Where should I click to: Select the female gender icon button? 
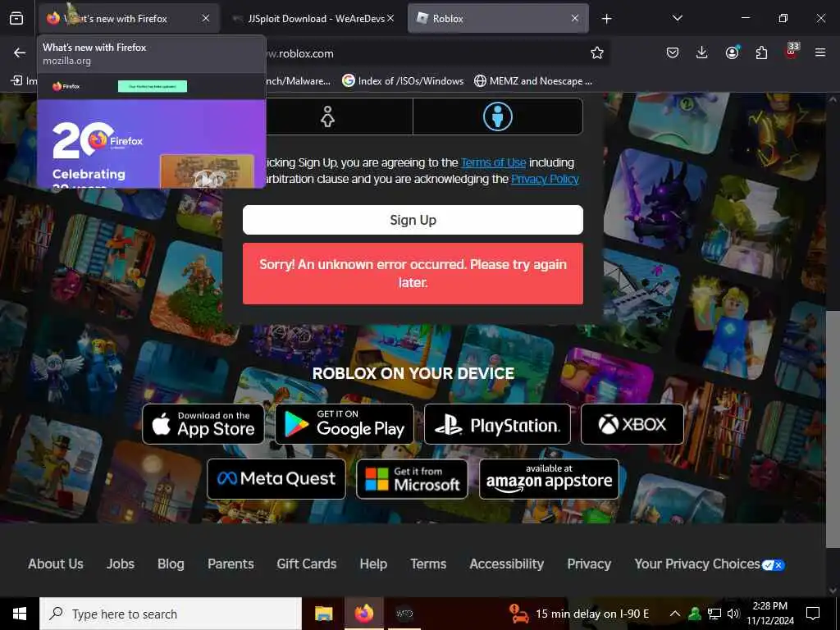[x=327, y=116]
